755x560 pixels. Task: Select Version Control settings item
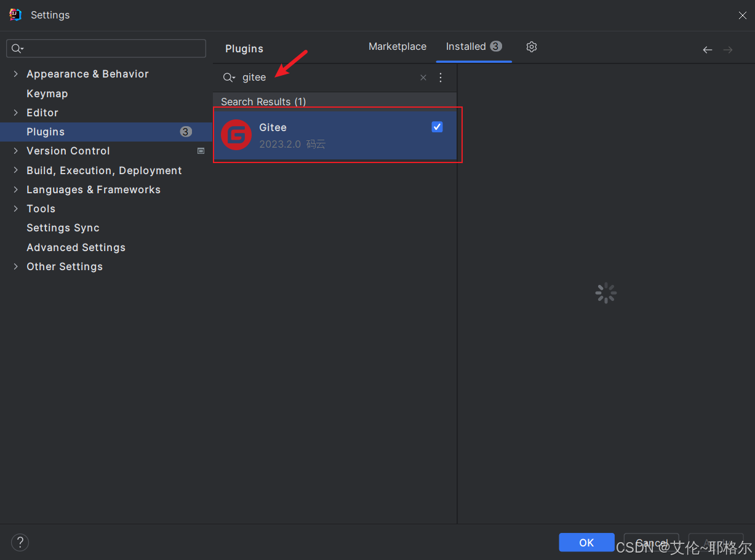68,151
